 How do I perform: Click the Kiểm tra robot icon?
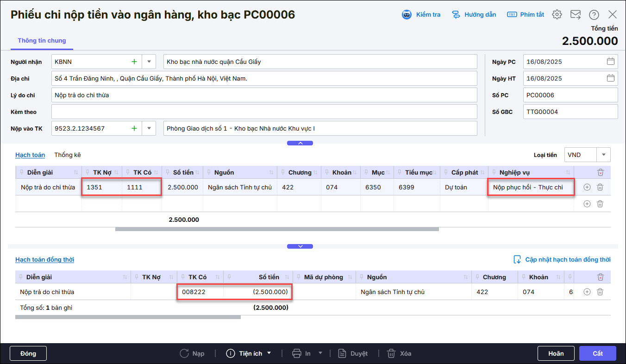[407, 15]
